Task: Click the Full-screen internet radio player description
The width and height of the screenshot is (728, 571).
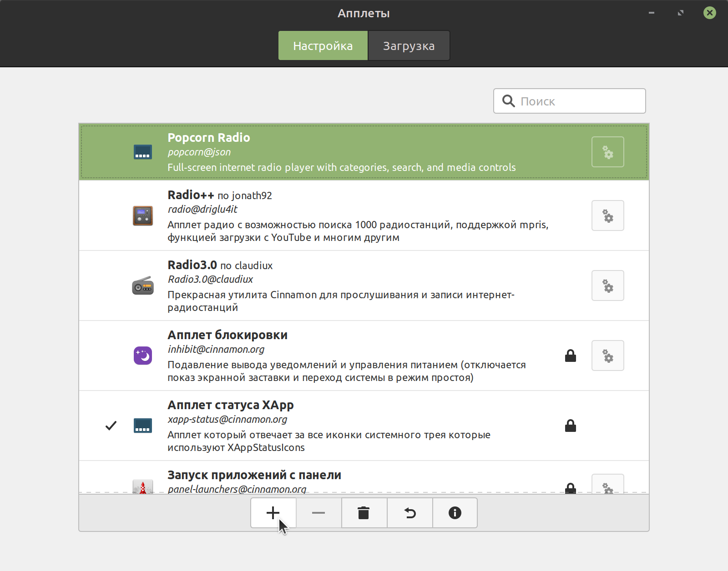Action: [x=342, y=167]
